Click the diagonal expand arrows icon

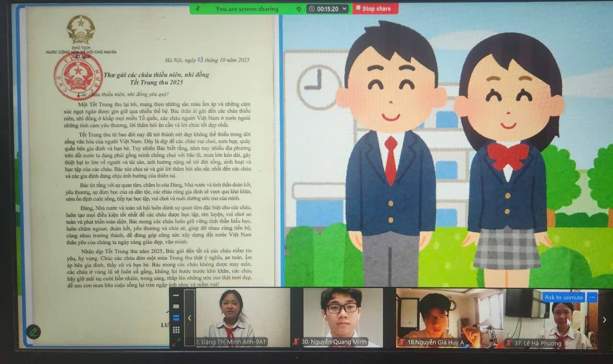coord(176,342)
